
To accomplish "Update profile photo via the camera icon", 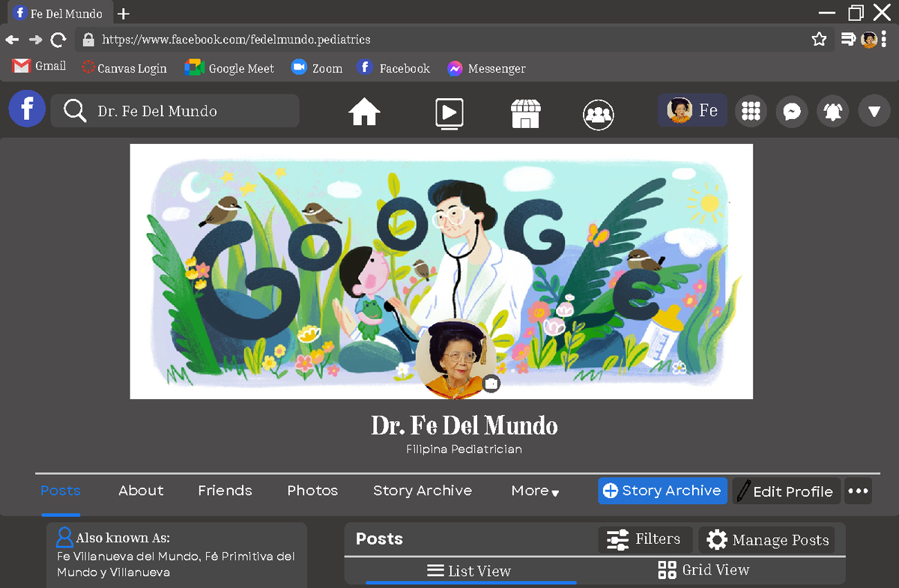I will click(491, 383).
